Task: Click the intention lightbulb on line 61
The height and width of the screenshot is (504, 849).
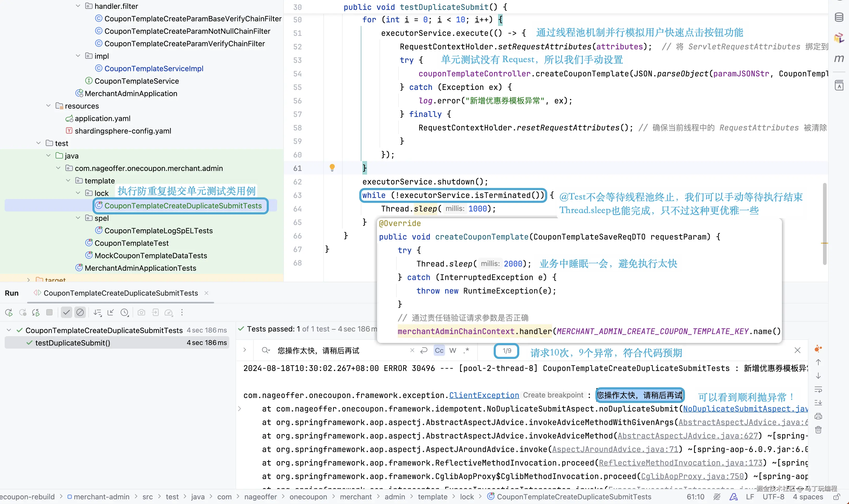Action: point(332,167)
